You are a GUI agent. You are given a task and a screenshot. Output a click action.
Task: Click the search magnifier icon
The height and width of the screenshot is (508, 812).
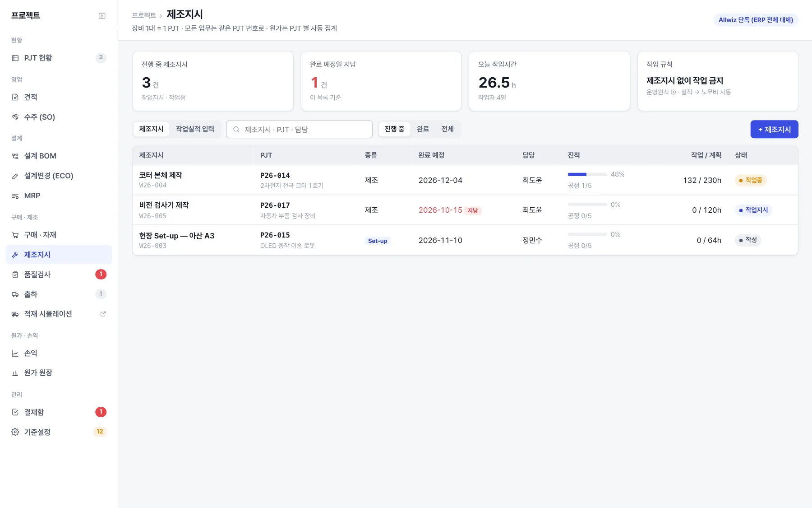coord(236,130)
